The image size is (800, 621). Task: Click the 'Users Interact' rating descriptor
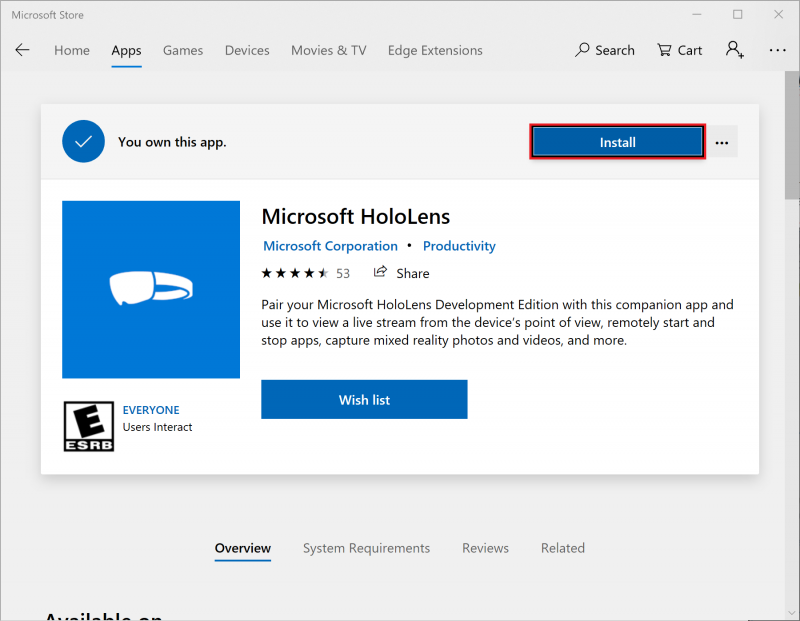[157, 427]
